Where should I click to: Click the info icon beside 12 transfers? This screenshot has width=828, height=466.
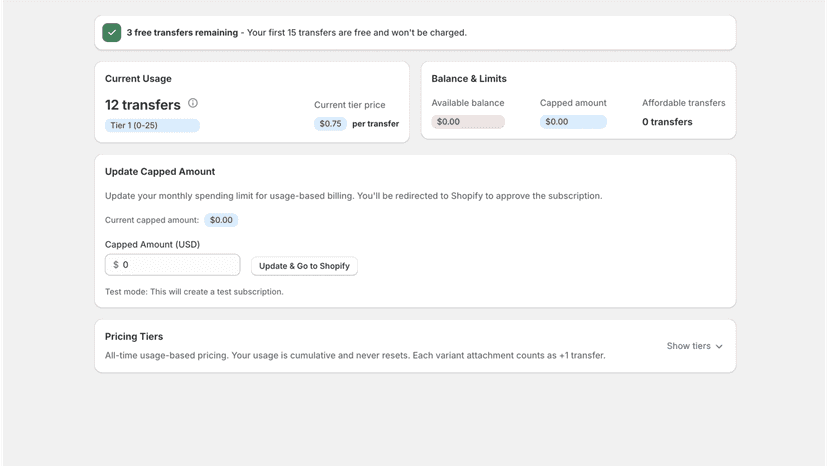(193, 103)
